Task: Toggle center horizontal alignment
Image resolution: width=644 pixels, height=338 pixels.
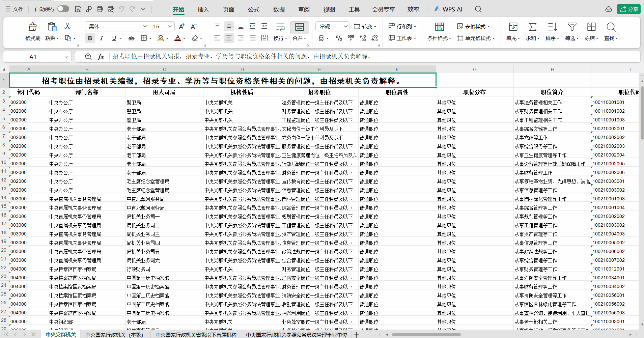Action: [229, 38]
